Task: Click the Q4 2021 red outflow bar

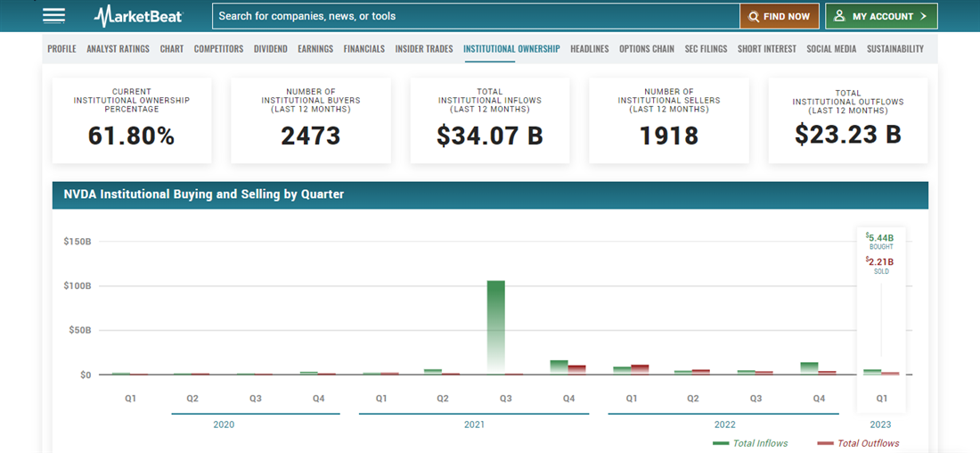Action: (576, 369)
